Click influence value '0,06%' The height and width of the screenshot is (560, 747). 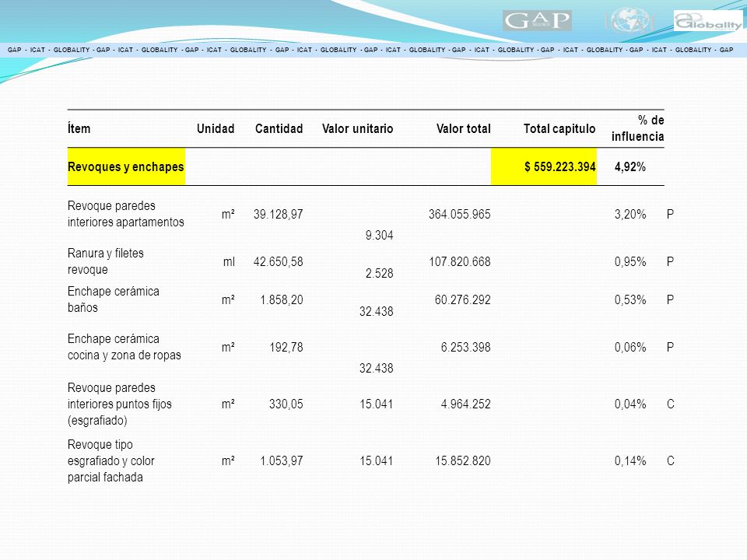point(630,348)
